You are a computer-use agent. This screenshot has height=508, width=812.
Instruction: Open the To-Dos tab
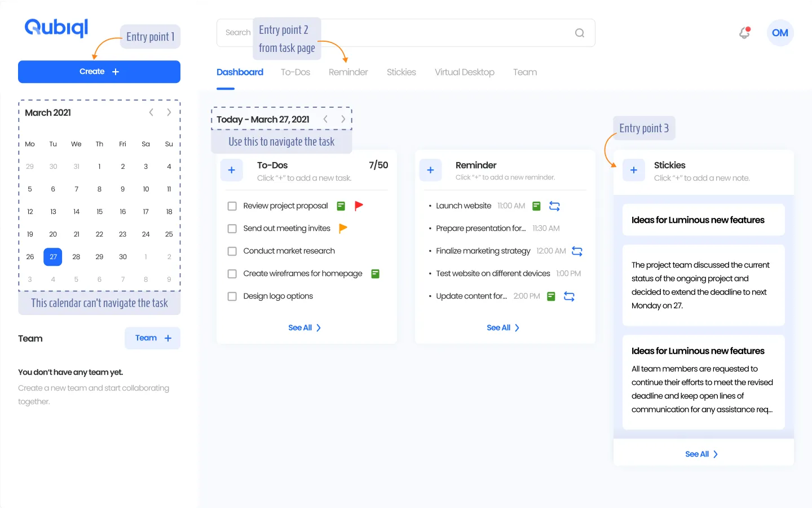pos(295,72)
